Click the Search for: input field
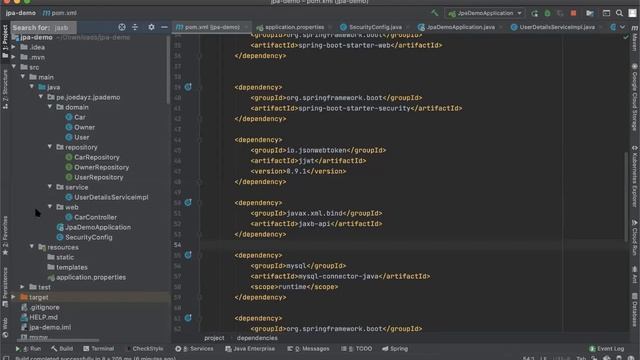The image size is (640, 360). click(43, 28)
